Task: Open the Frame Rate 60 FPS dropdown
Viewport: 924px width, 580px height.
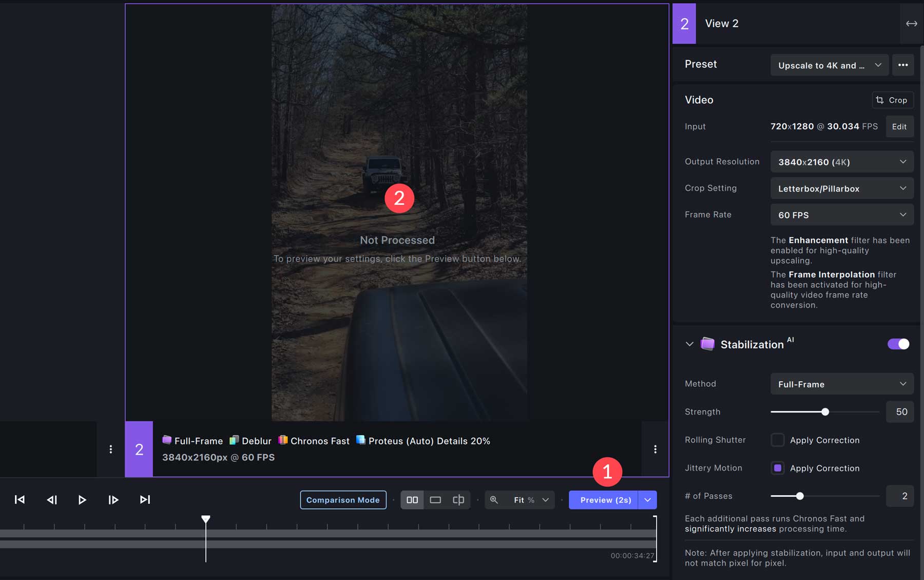Action: 842,215
